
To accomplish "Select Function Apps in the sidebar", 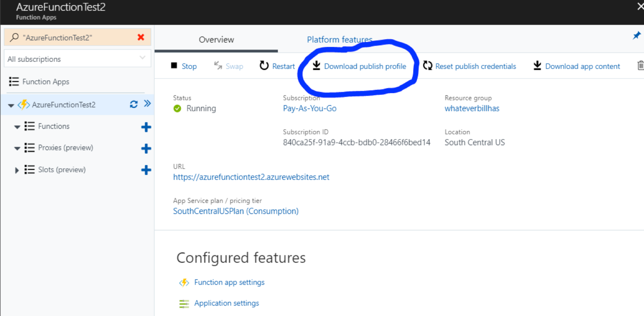I will point(46,82).
